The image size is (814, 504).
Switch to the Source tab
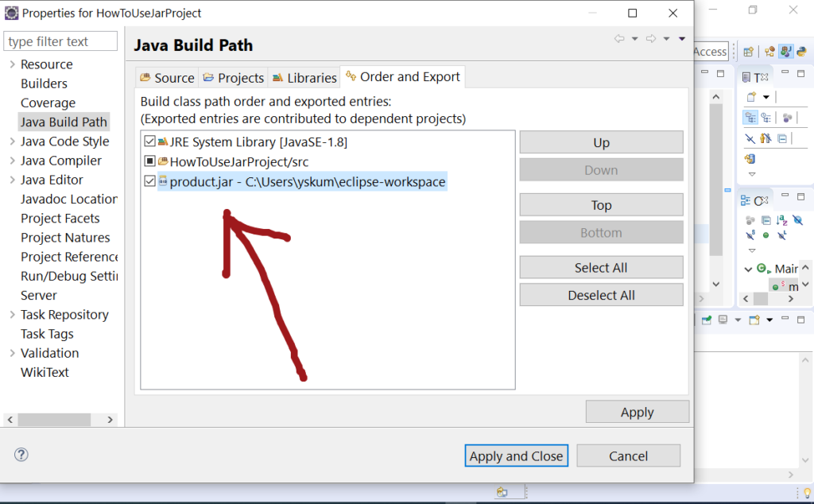[166, 77]
